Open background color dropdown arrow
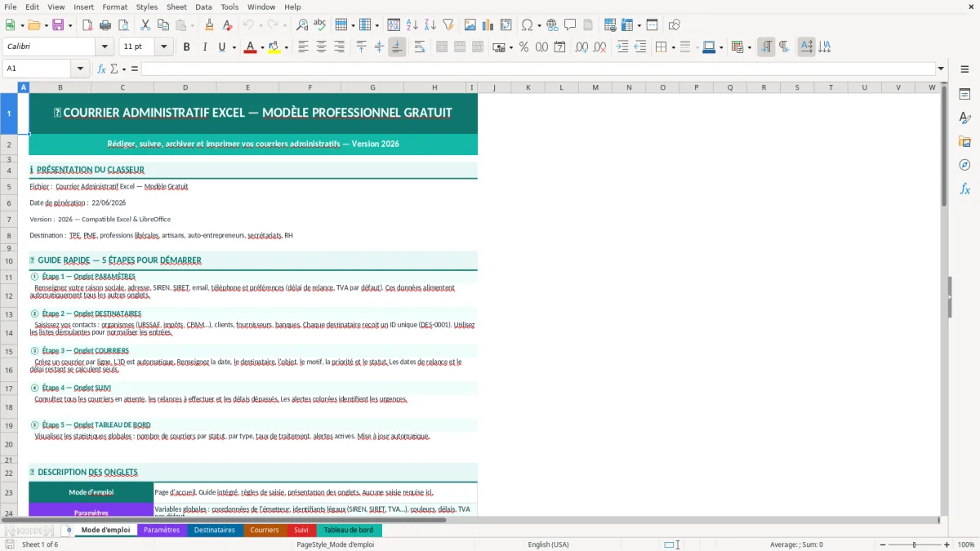The width and height of the screenshot is (980, 551). (287, 47)
